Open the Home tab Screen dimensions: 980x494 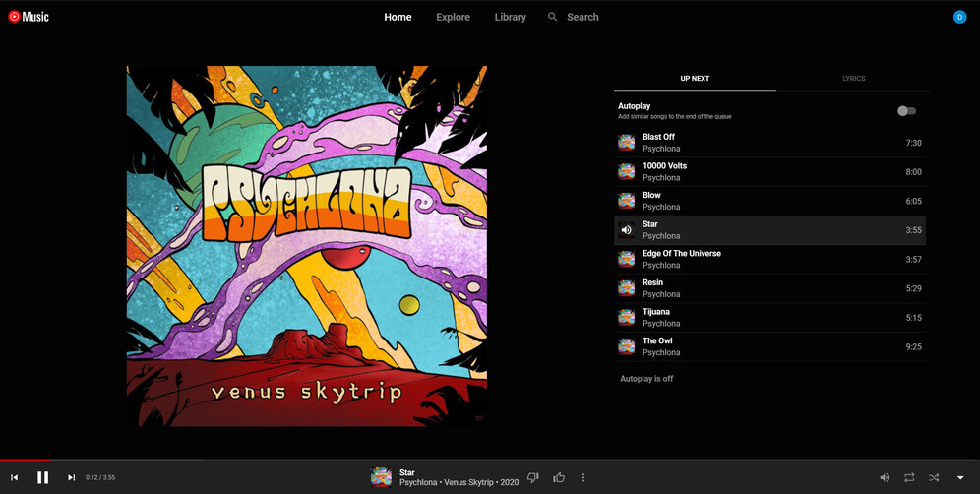[x=398, y=17]
